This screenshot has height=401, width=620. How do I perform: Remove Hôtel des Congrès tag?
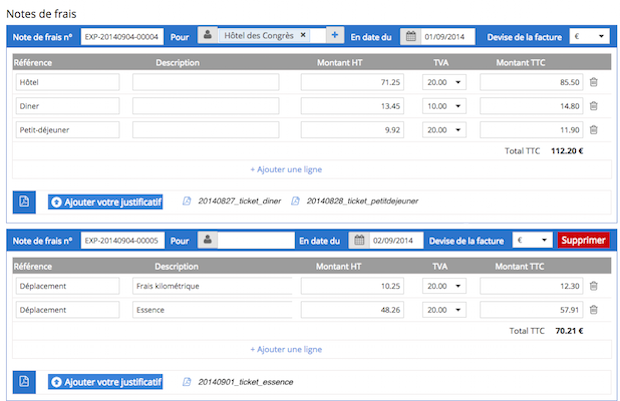[x=303, y=36]
